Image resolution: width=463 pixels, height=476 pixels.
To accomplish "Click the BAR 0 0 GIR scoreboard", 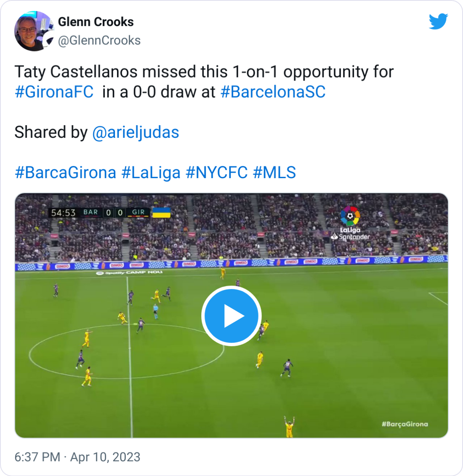I will coord(114,212).
